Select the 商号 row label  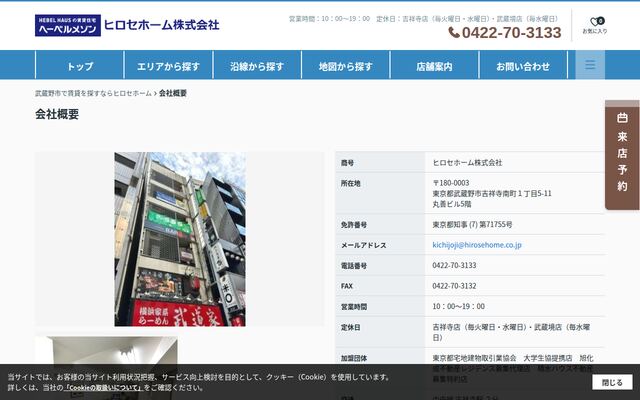click(347, 163)
